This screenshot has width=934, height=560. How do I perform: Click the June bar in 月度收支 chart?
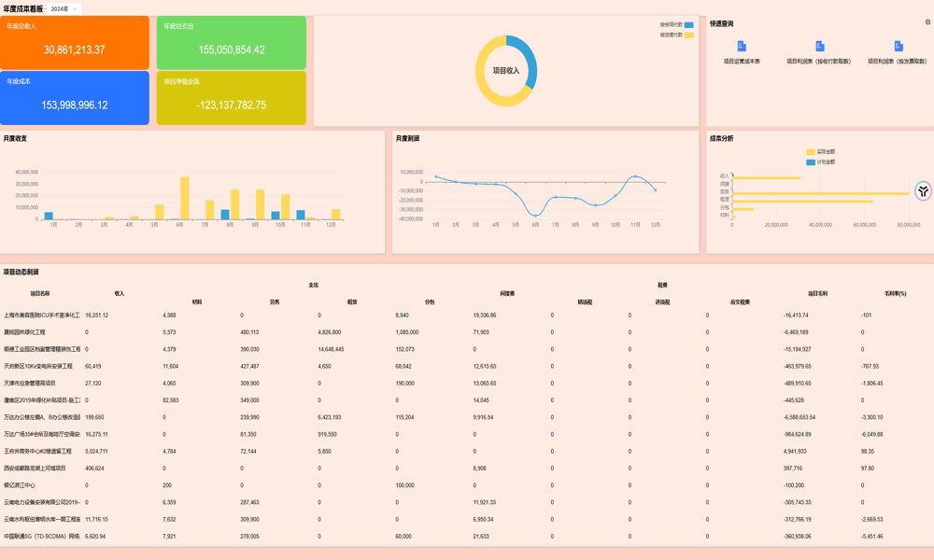click(185, 198)
